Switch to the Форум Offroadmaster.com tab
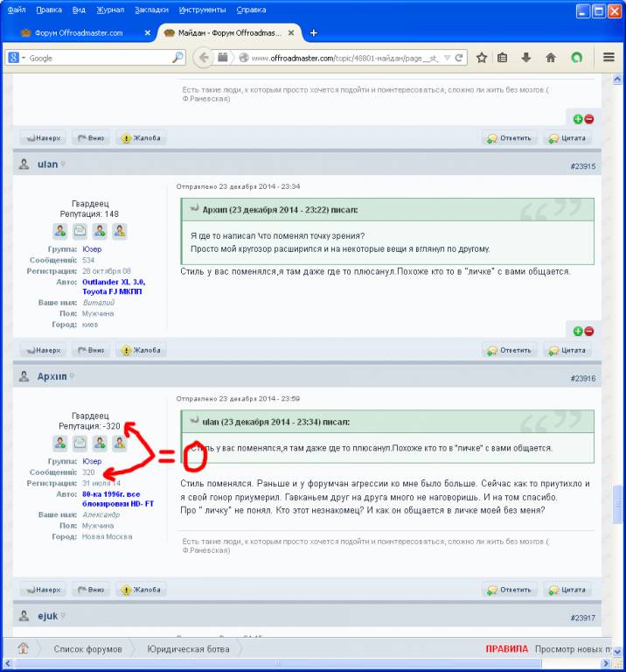The width and height of the screenshot is (626, 672). pyautogui.click(x=76, y=32)
